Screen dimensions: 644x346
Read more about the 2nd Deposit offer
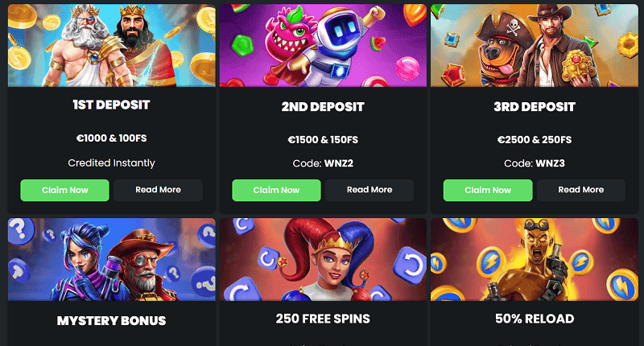369,190
